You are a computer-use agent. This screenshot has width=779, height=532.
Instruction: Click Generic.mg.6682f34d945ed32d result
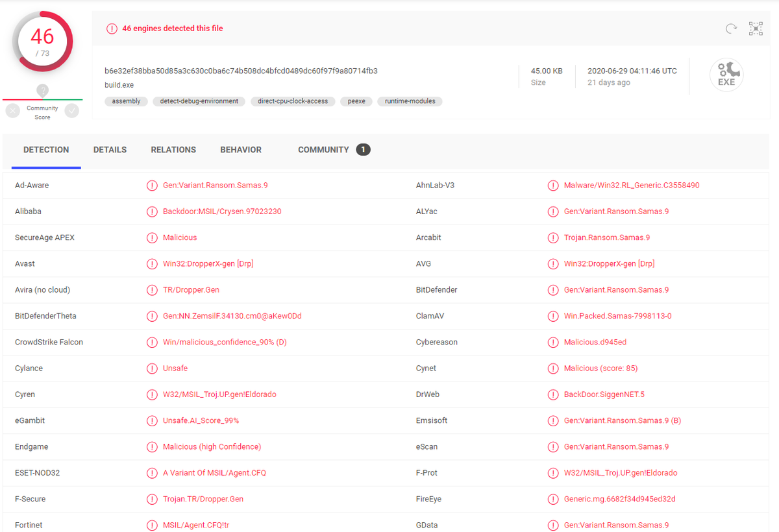[619, 499]
